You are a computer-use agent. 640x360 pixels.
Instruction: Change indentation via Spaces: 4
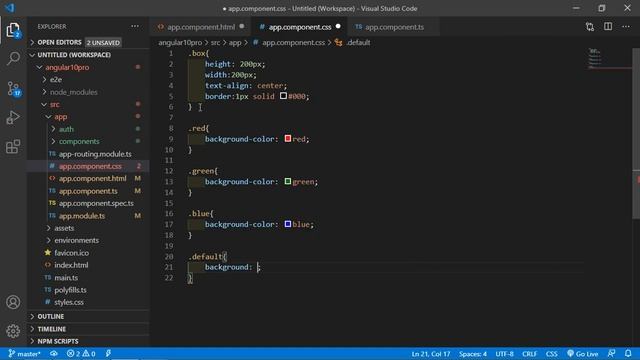point(473,354)
